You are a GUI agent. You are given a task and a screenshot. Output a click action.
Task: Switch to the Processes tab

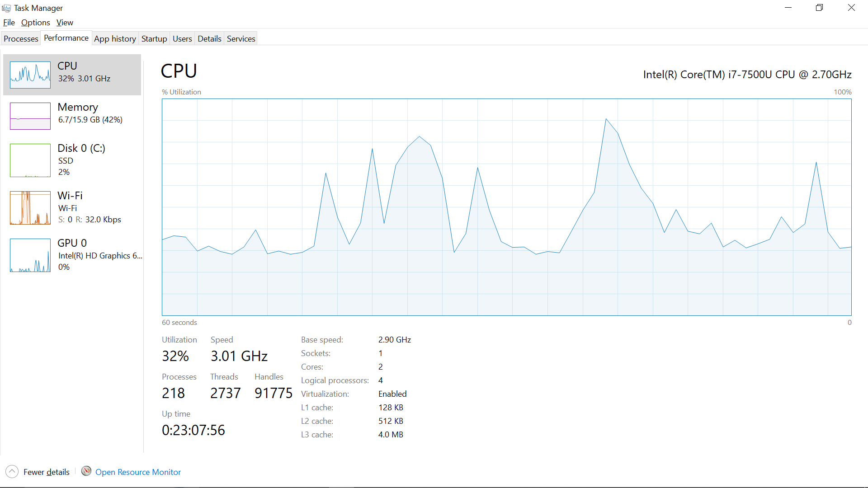click(21, 39)
